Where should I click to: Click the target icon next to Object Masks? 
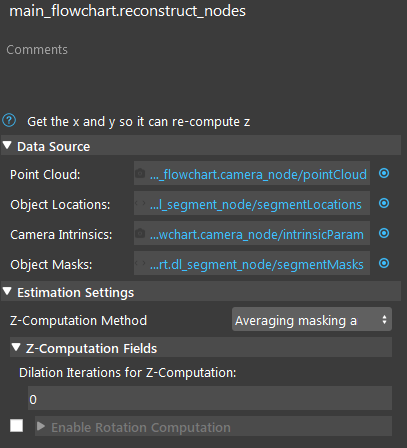click(x=384, y=263)
